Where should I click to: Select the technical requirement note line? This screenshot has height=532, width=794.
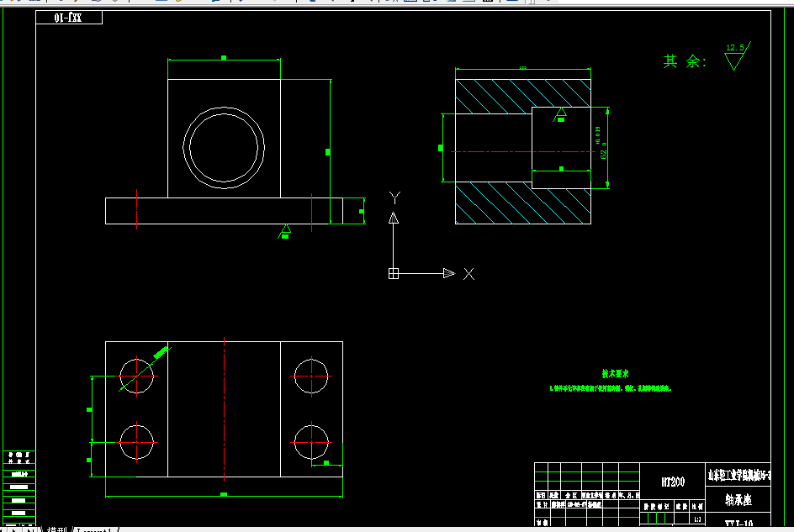coord(610,388)
